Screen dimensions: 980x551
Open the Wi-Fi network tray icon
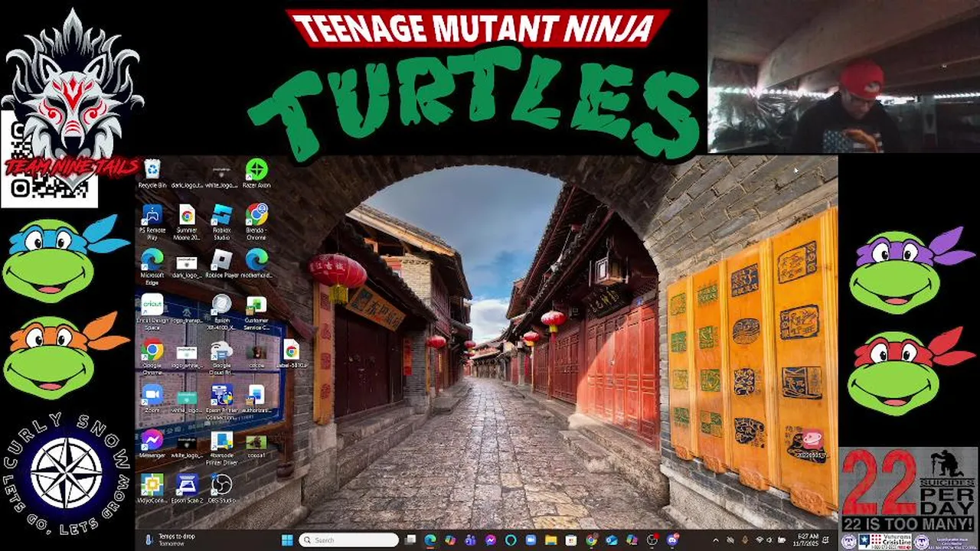tap(759, 540)
